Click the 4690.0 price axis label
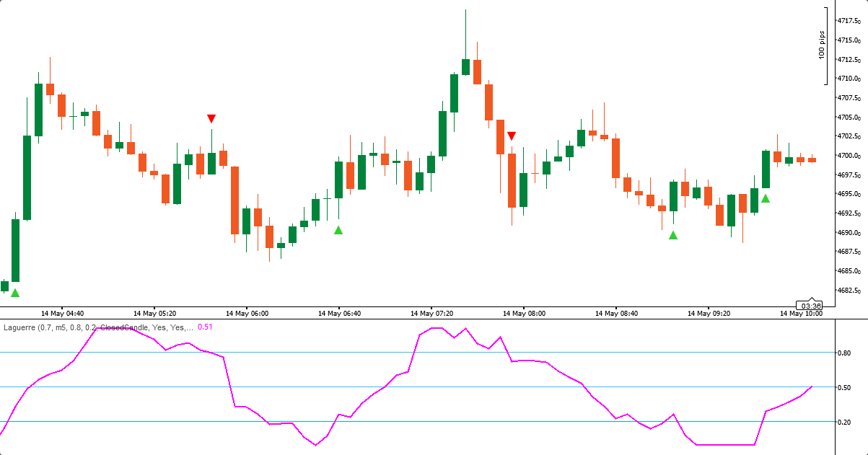 coord(849,233)
